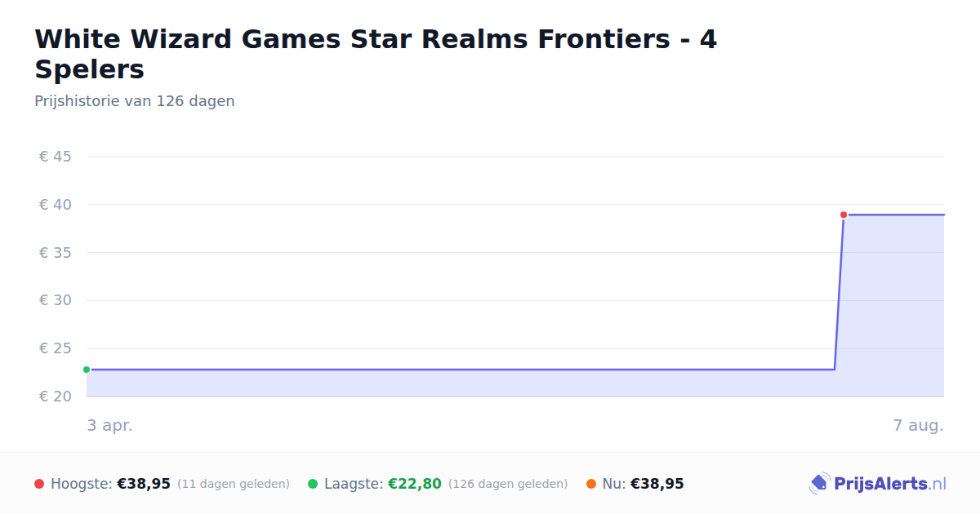The image size is (980, 514).
Task: Click the € 40 axis label
Action: [x=56, y=205]
